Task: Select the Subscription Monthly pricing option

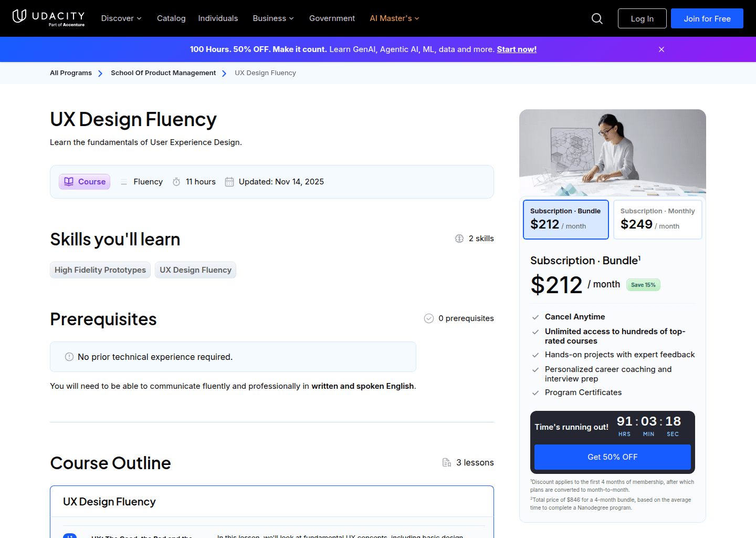Action: [657, 219]
